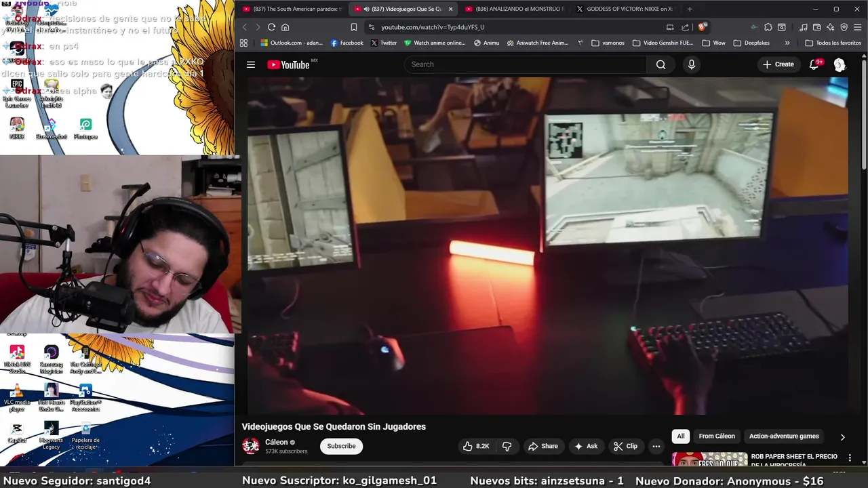Open Epic Games Launcher desktop shortcut
This screenshot has width=868, height=488.
coord(17,94)
